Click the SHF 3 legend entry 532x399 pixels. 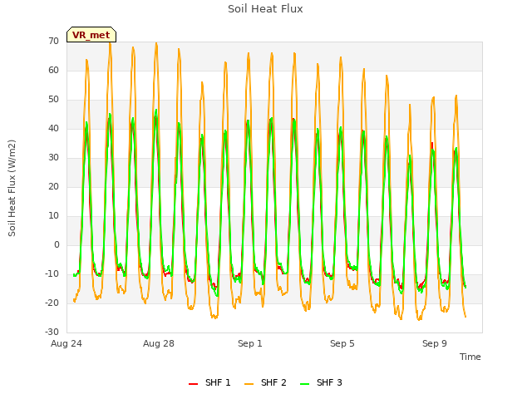[322, 382]
